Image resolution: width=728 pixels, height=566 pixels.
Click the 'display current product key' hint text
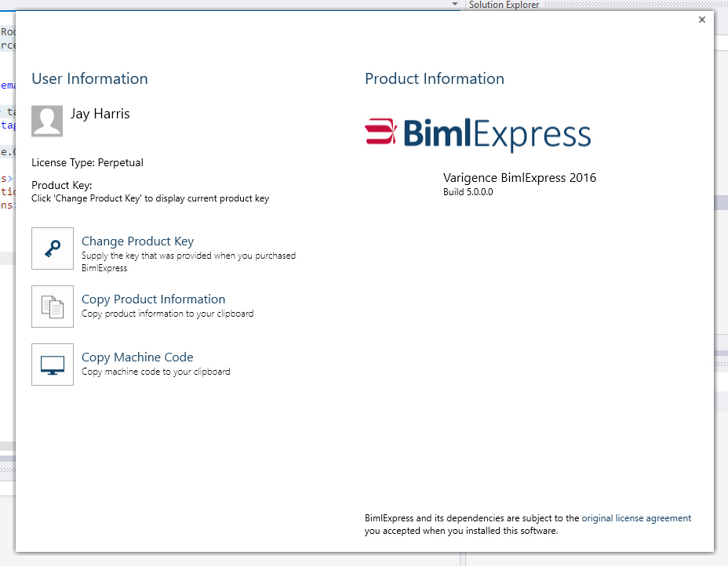pos(150,198)
